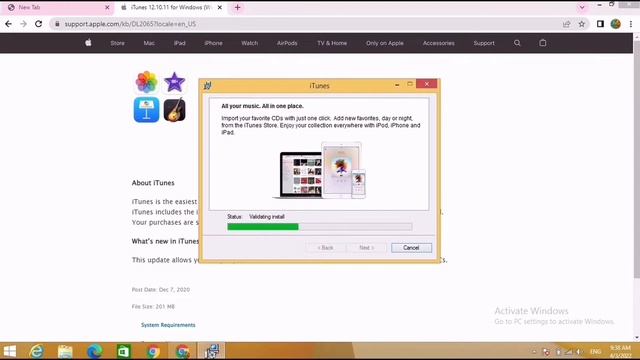Open File Explorer from taskbar
The image size is (640, 360).
click(x=65, y=351)
